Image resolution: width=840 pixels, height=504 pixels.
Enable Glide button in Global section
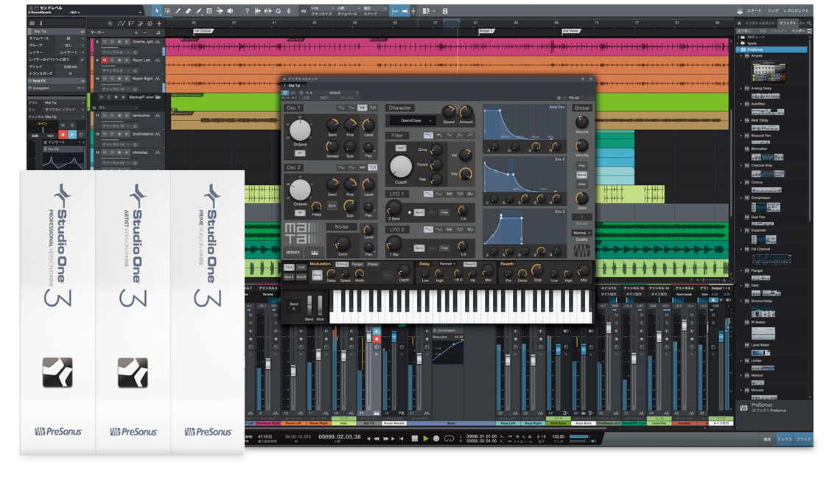[x=582, y=184]
